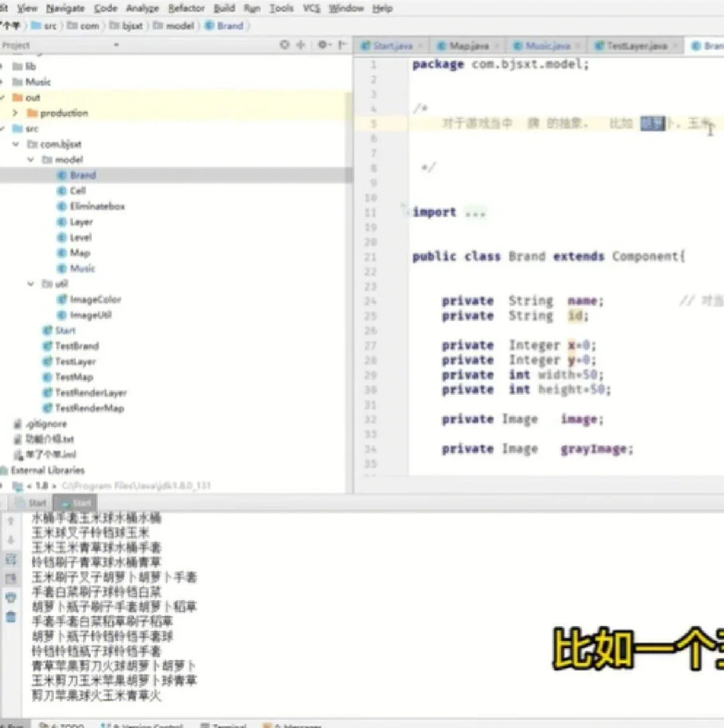The width and height of the screenshot is (724, 728).
Task: Close the TestLayer.java editor tab
Action: click(675, 46)
